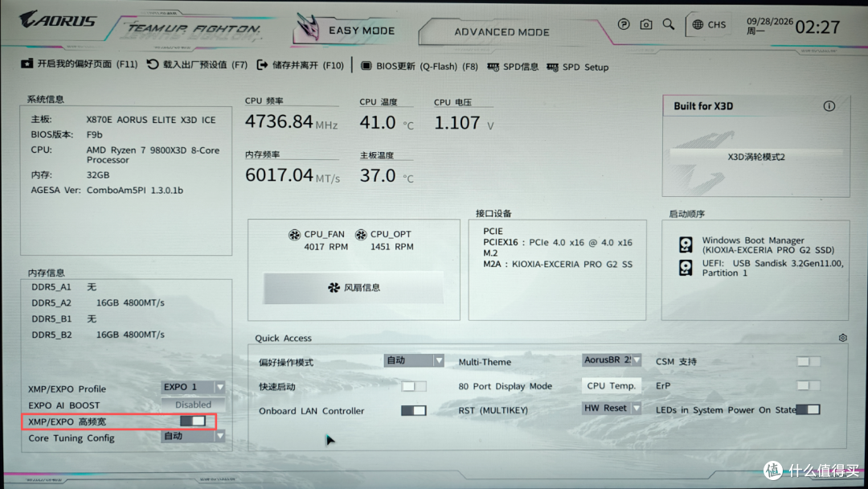868x489 pixels.
Task: Click the 02:27 clock display
Action: click(817, 27)
